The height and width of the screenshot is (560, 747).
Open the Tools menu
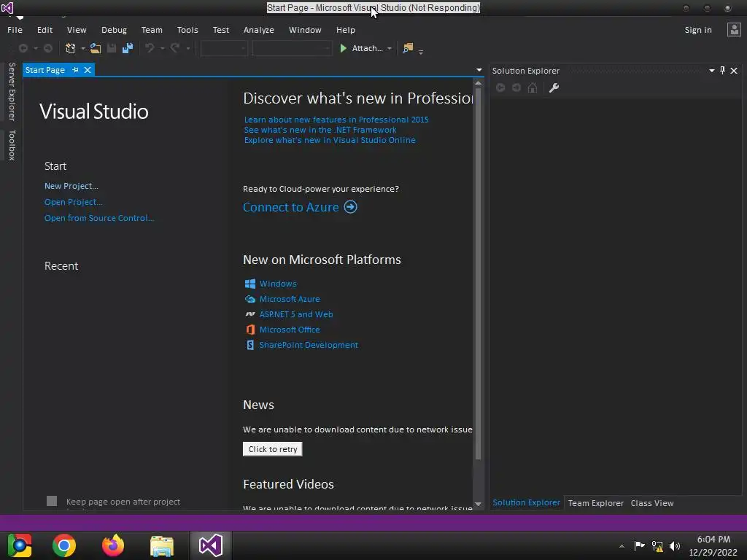coord(187,30)
